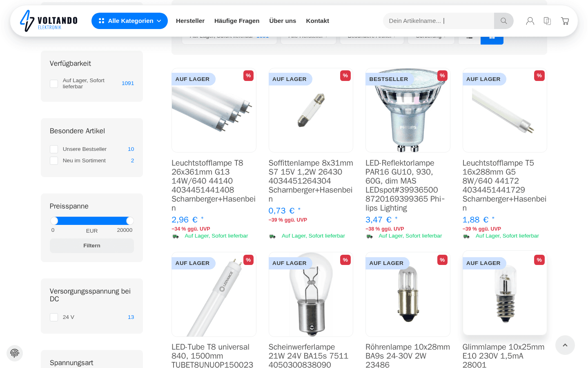Open the Häufige Fragen menu item
588x368 pixels.
237,21
